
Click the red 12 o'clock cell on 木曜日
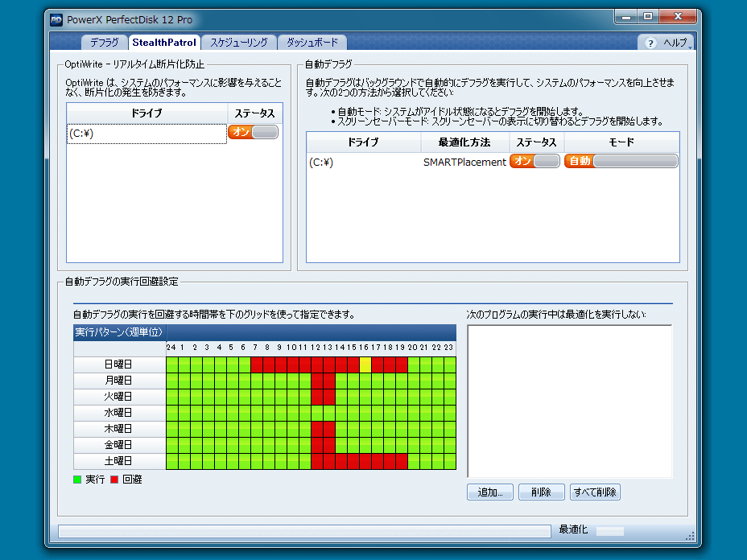(317, 429)
